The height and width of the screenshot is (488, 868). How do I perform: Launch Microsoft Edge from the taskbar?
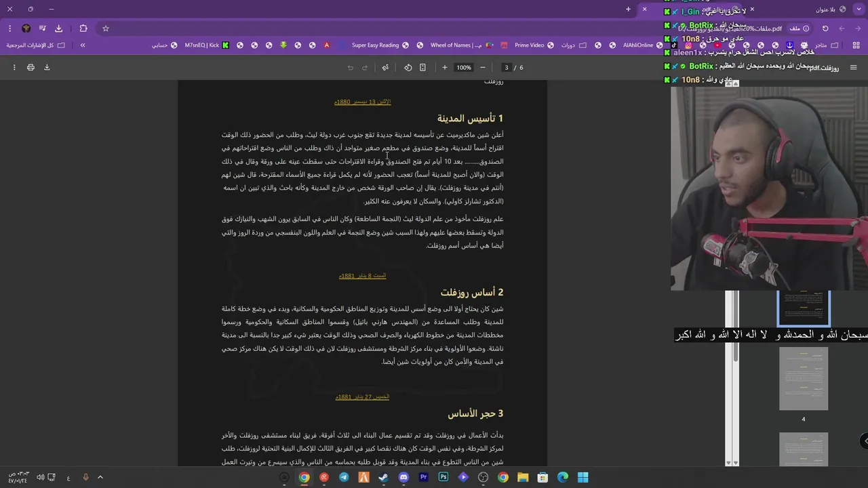coord(563,477)
